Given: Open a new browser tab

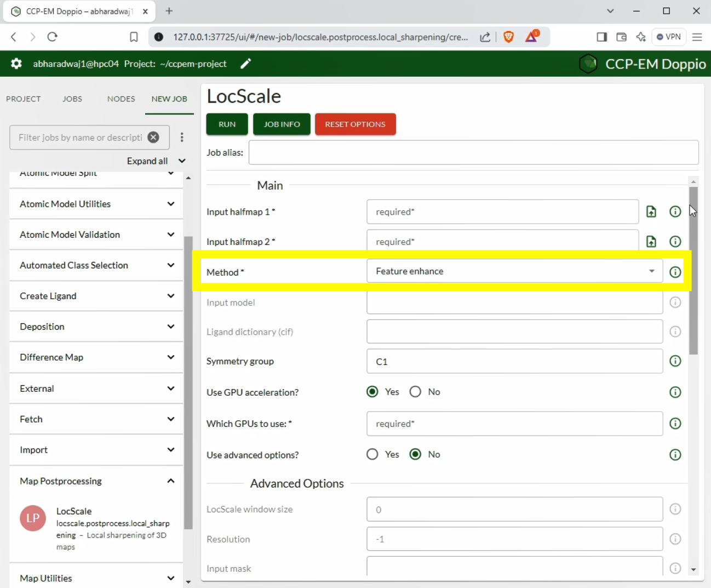Looking at the screenshot, I should point(169,11).
